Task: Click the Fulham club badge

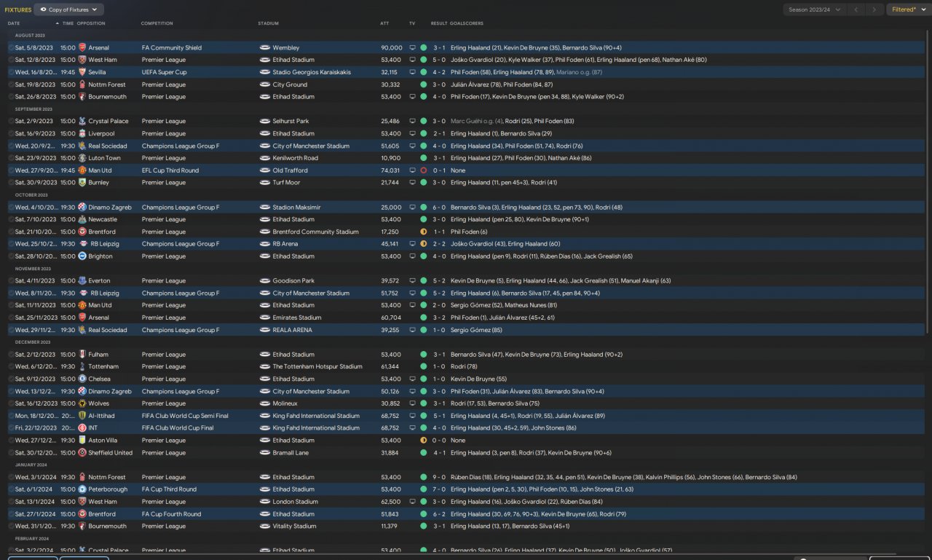Action: [x=82, y=355]
